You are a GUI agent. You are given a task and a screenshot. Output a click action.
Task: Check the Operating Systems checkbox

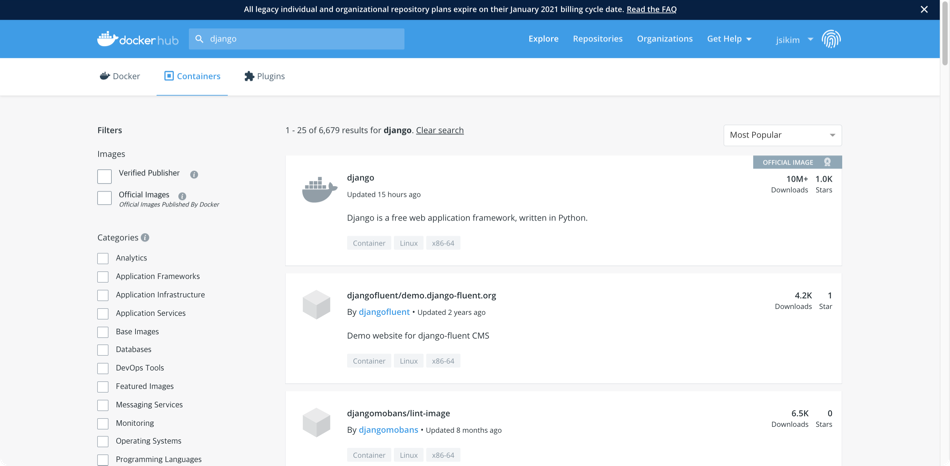coord(103,442)
